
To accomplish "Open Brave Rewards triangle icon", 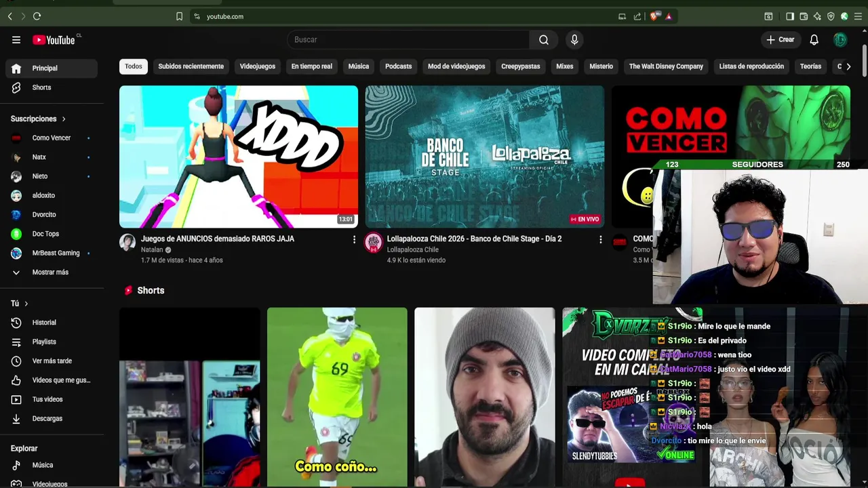I will point(669,16).
